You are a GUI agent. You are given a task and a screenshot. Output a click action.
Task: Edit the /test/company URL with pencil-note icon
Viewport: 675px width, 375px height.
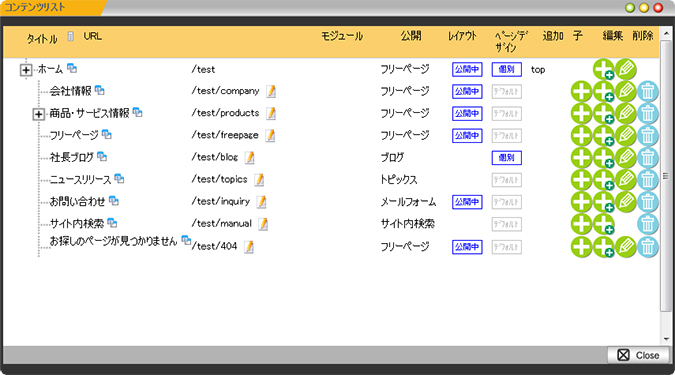(x=271, y=91)
